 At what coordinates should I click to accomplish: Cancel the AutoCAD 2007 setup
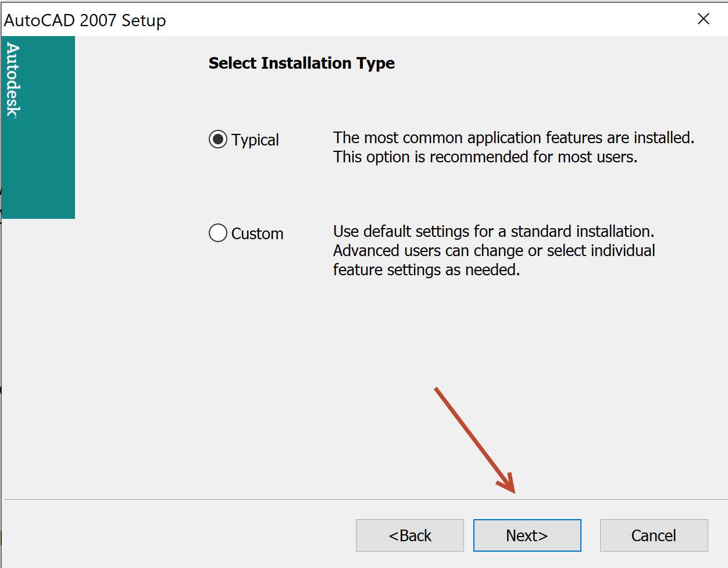tap(654, 535)
